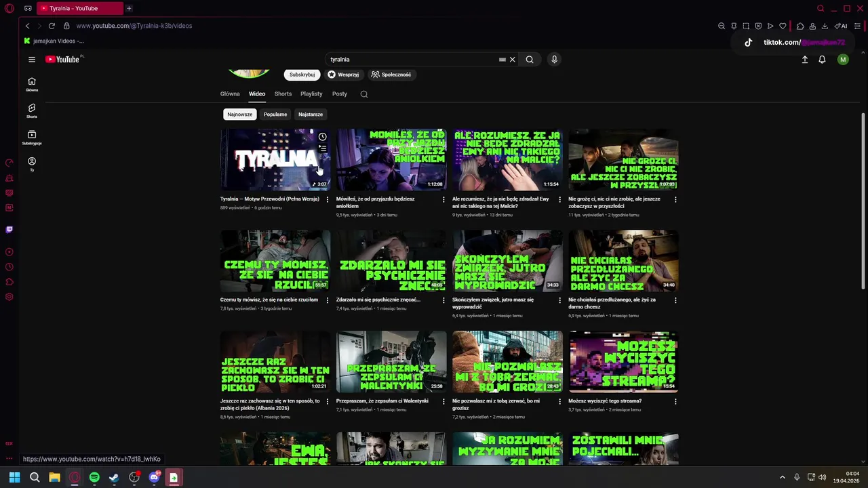
Task: Open Opera GX sidebar settings gear
Action: (x=9, y=297)
